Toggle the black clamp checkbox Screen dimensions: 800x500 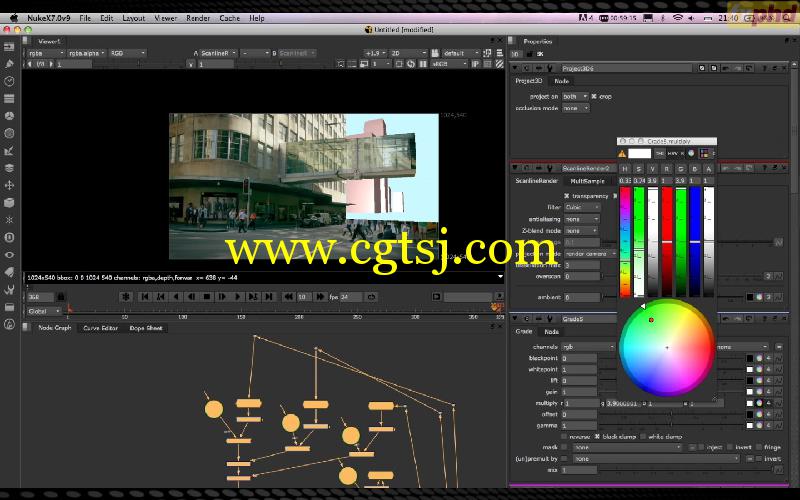[597, 437]
